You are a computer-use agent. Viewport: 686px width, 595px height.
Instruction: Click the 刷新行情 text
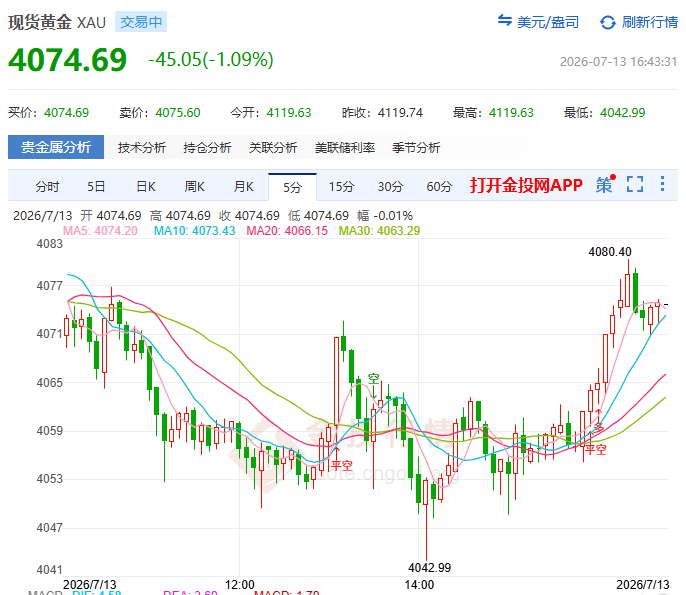pos(650,22)
